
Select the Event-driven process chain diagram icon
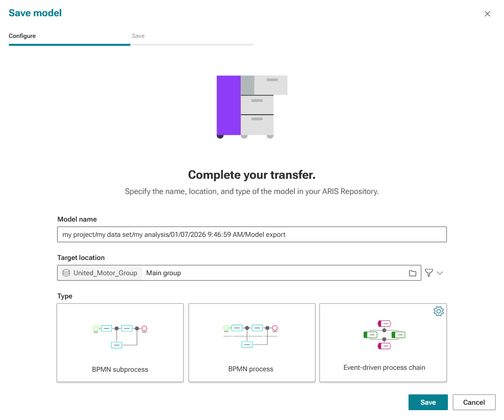[x=384, y=335]
